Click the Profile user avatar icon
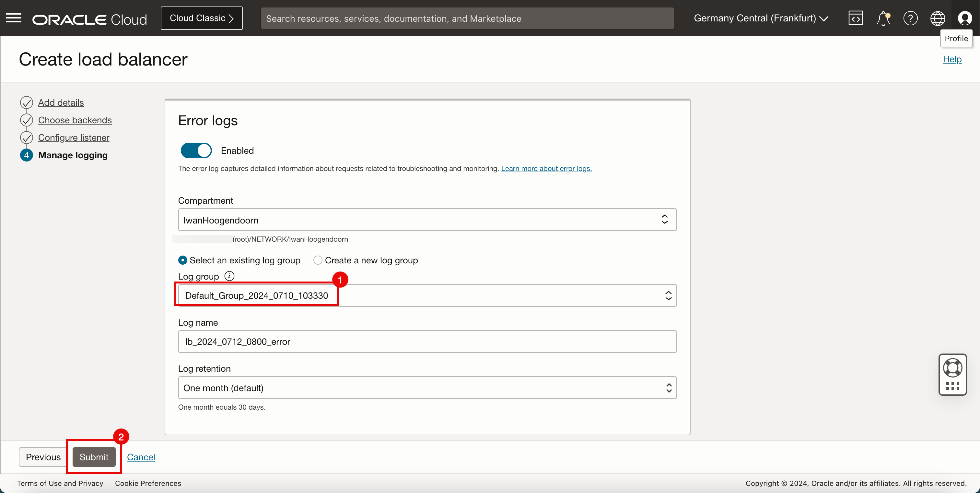Image resolution: width=980 pixels, height=493 pixels. click(964, 18)
